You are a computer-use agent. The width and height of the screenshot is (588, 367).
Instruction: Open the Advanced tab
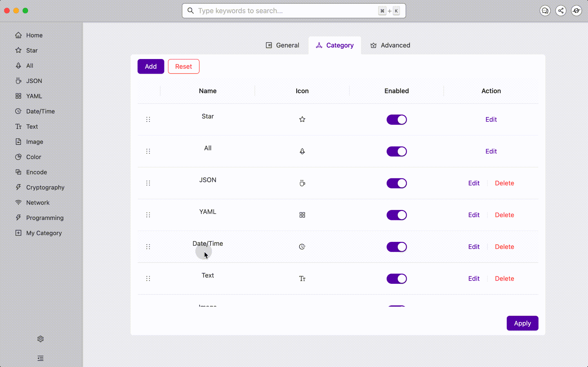390,45
